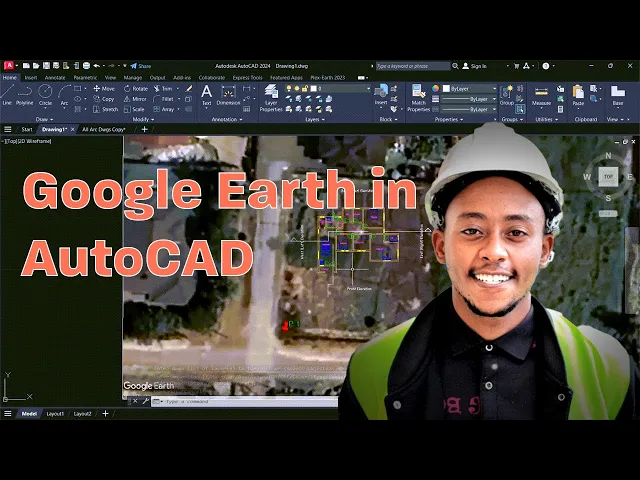640x480 pixels.
Task: Click the Text annotation tool
Action: (207, 96)
